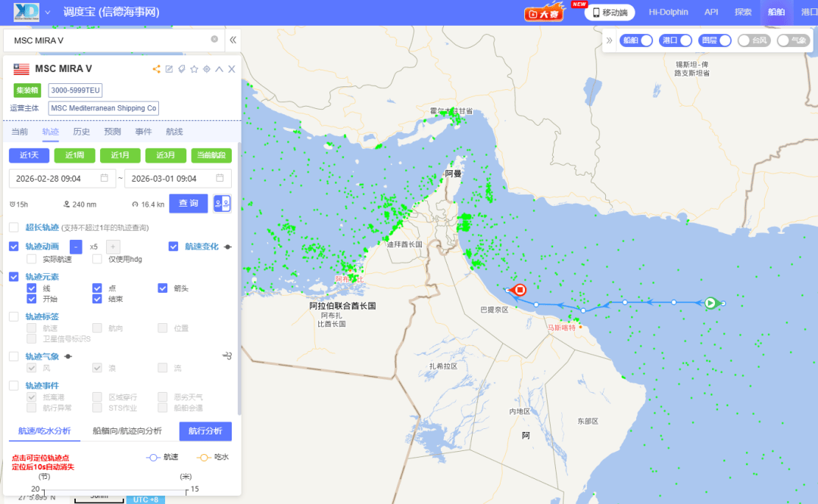Star MSC MIRA V as favorite

point(194,69)
